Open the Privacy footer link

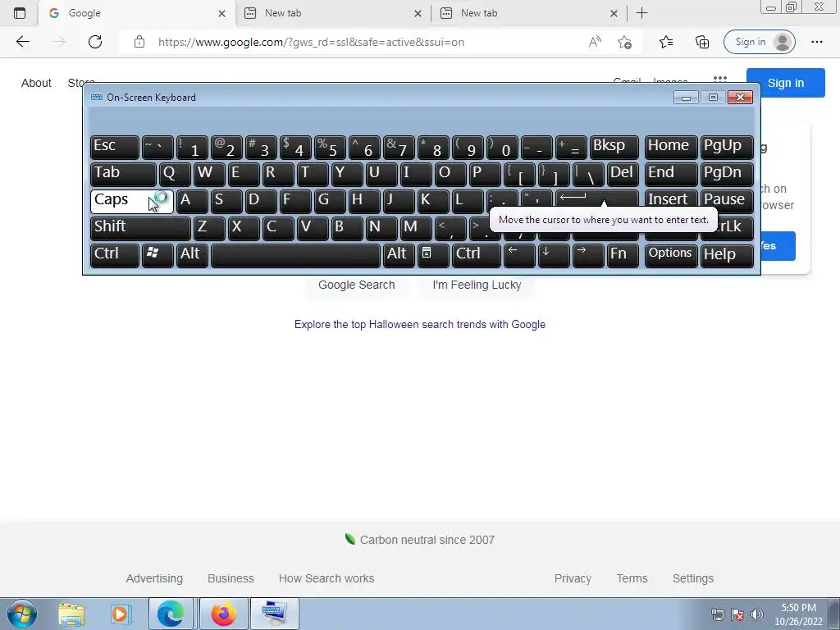[x=573, y=578]
